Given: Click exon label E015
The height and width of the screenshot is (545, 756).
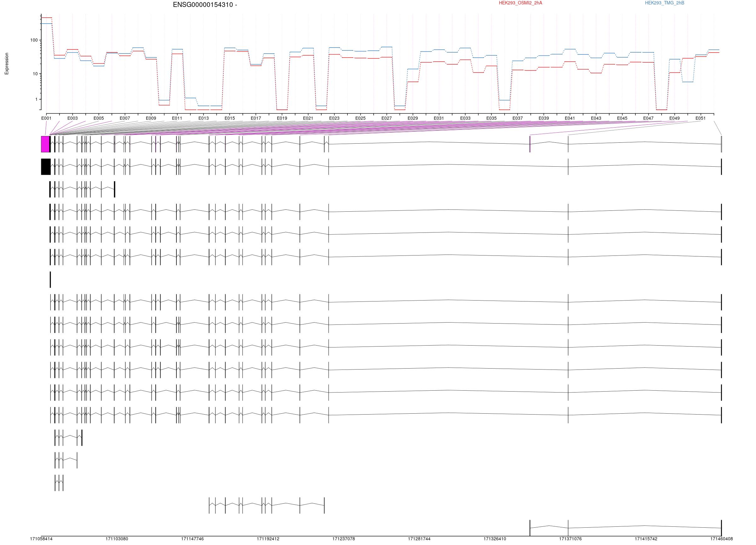Looking at the screenshot, I should click(229, 118).
